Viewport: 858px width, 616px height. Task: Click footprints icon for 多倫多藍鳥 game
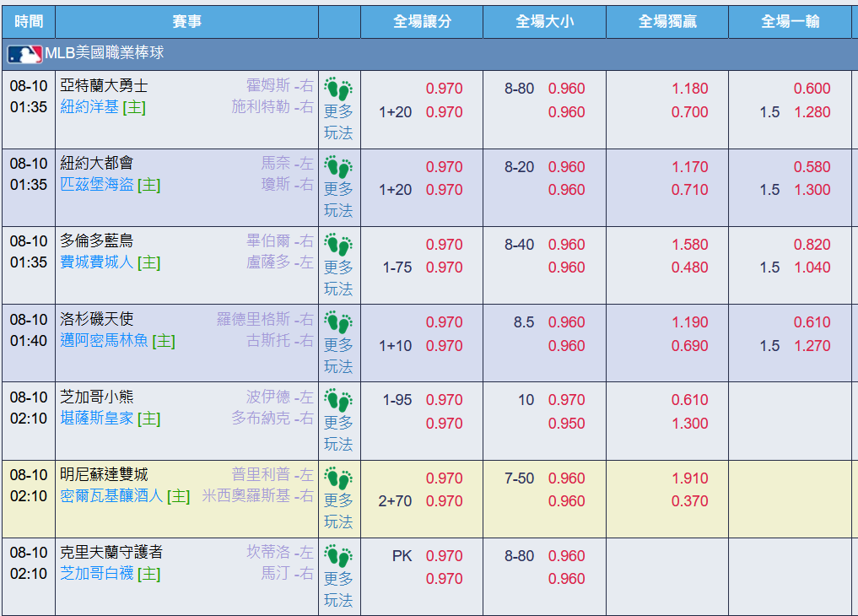[x=338, y=245]
